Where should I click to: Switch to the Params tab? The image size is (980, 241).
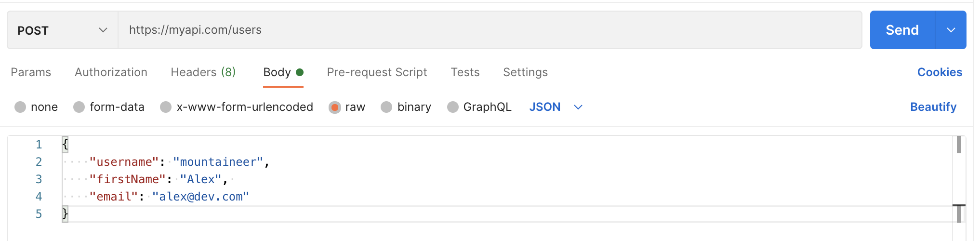(x=31, y=72)
